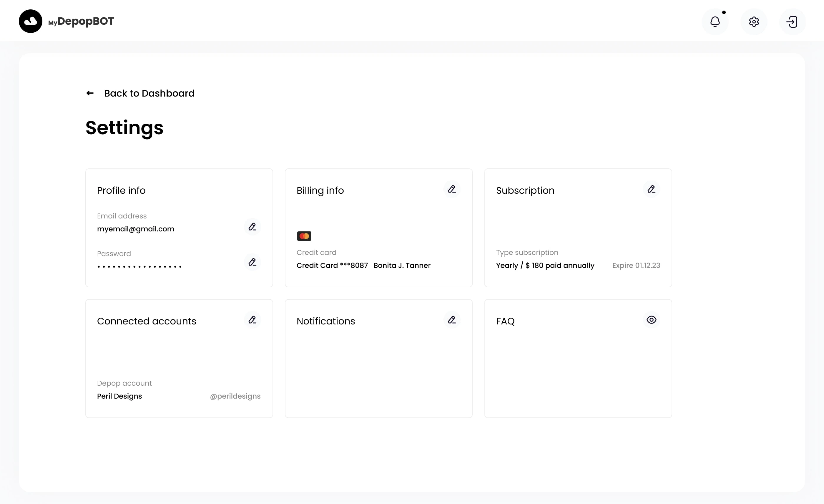
Task: Open the notifications bell
Action: pos(715,22)
